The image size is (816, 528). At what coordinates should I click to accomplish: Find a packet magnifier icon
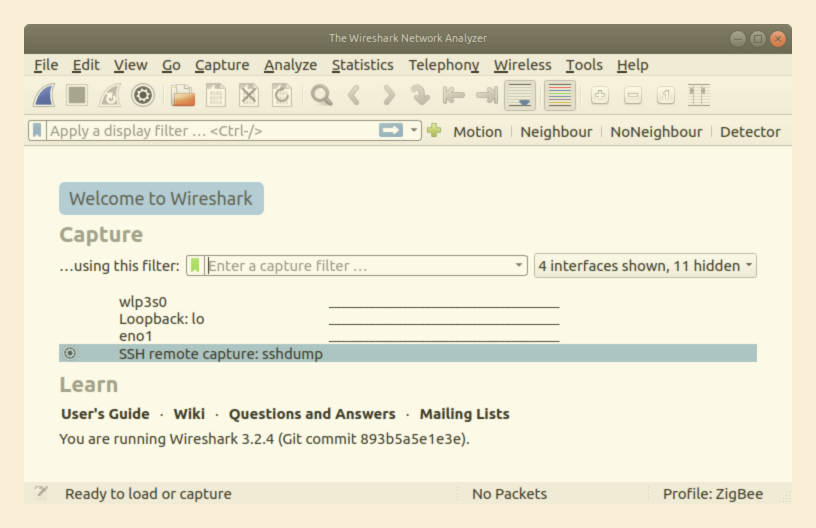click(321, 96)
